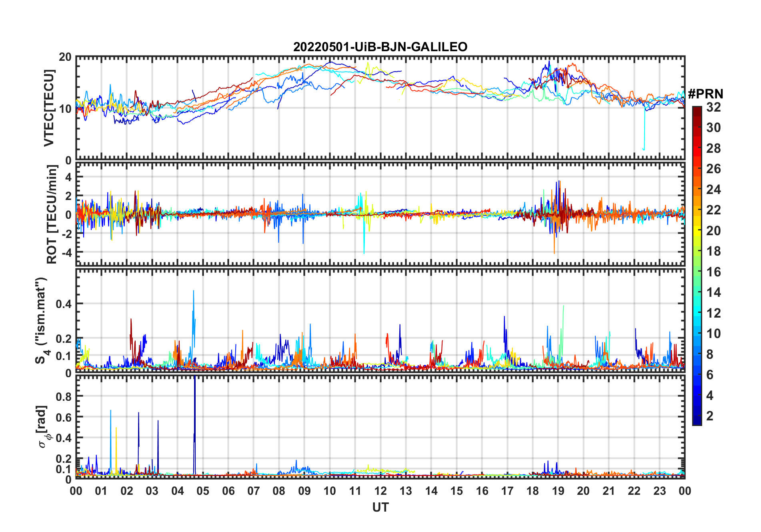Click the plot title 20220501-UiB-BJN-GALILEO

click(x=380, y=47)
